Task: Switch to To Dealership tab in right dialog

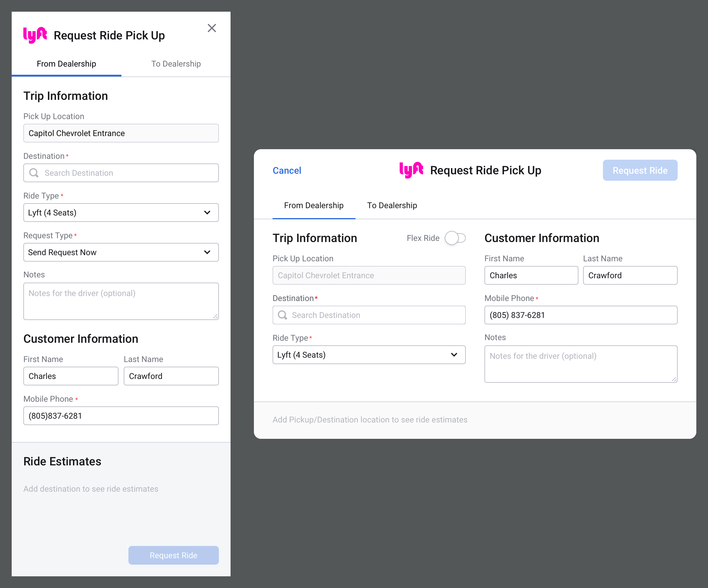Action: (392, 206)
